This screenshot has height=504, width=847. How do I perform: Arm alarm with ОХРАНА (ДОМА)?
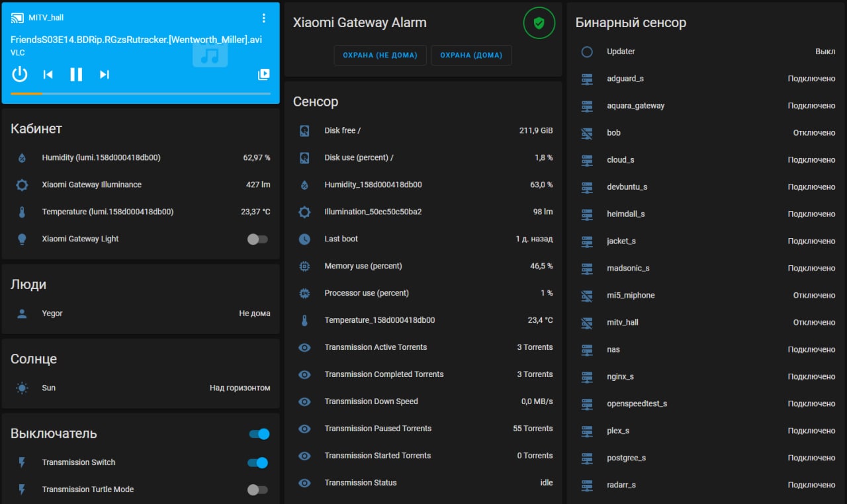(x=471, y=55)
